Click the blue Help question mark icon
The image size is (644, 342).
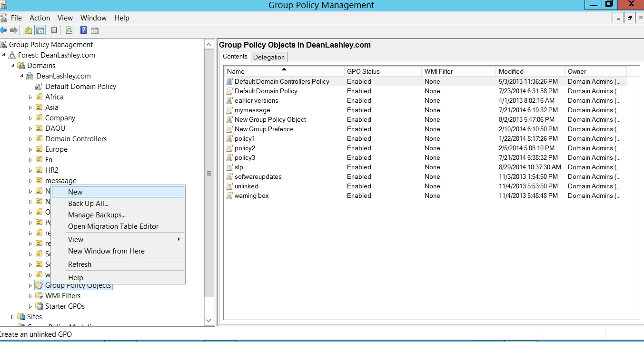point(83,30)
